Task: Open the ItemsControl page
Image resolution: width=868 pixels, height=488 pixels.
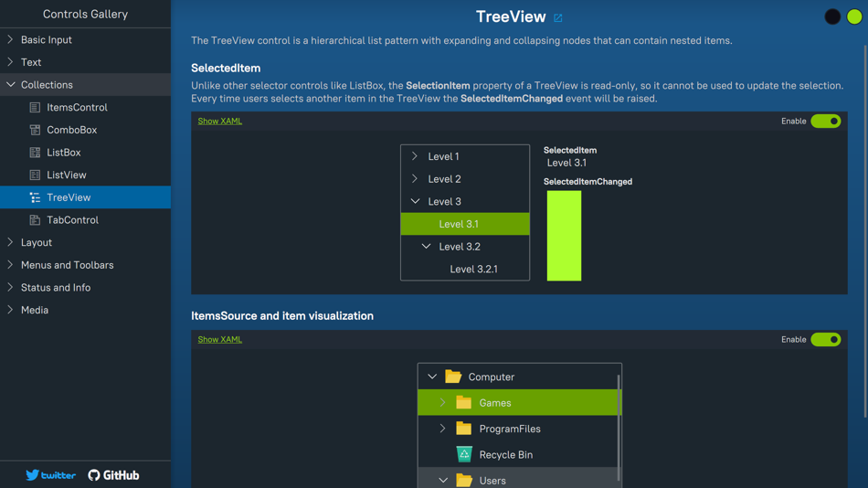Action: click(x=85, y=108)
